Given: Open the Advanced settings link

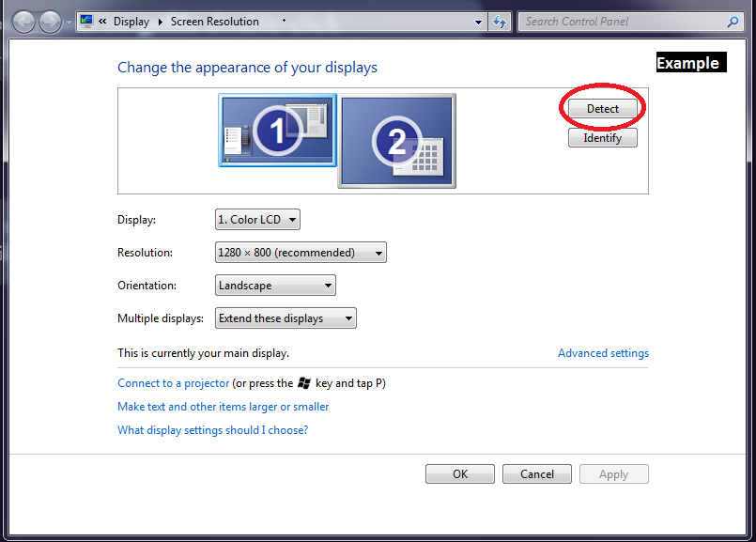Looking at the screenshot, I should click(x=603, y=353).
